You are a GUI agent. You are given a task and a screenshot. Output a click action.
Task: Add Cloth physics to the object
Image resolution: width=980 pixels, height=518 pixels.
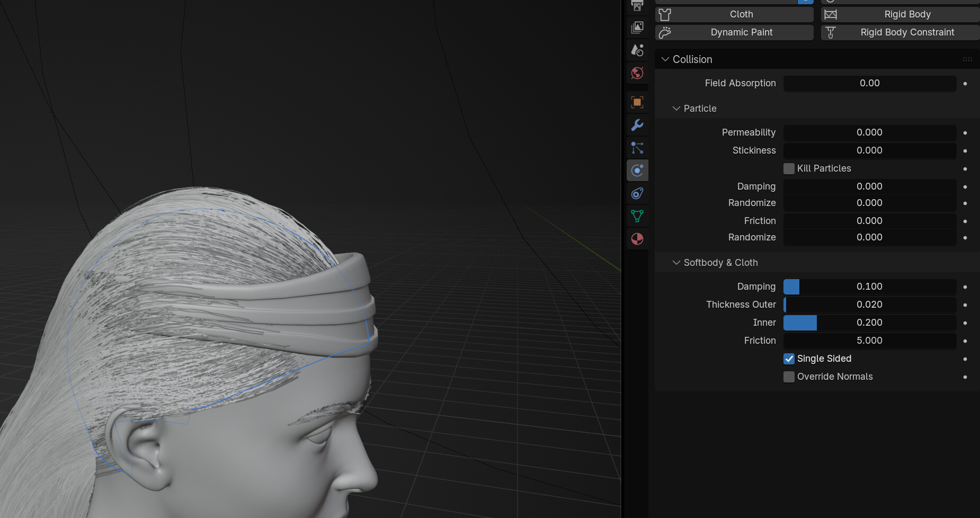[x=734, y=14]
